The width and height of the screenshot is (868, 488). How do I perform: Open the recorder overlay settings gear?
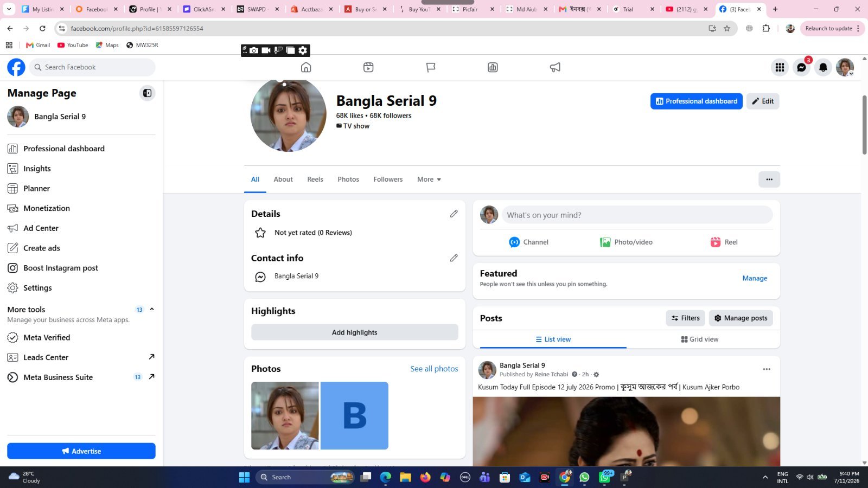(303, 50)
